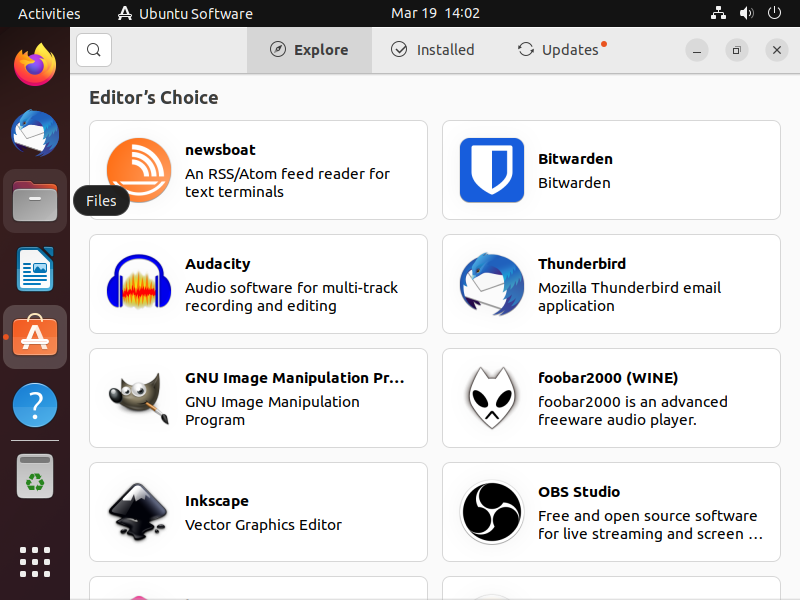Open the Audacity app title

click(217, 264)
